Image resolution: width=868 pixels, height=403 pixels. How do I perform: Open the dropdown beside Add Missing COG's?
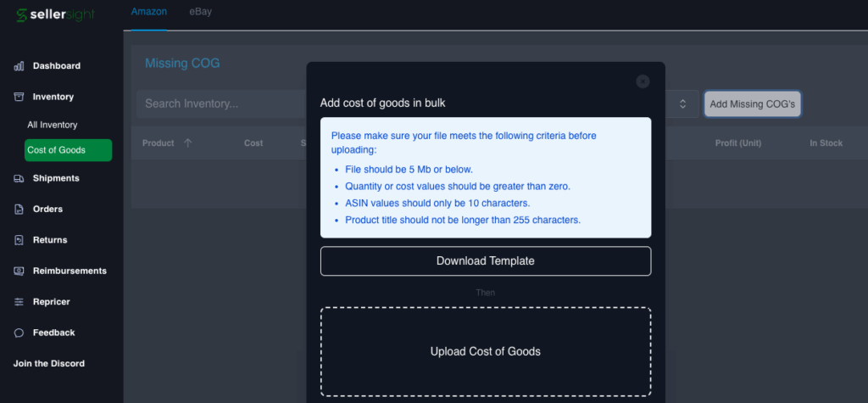(x=682, y=104)
